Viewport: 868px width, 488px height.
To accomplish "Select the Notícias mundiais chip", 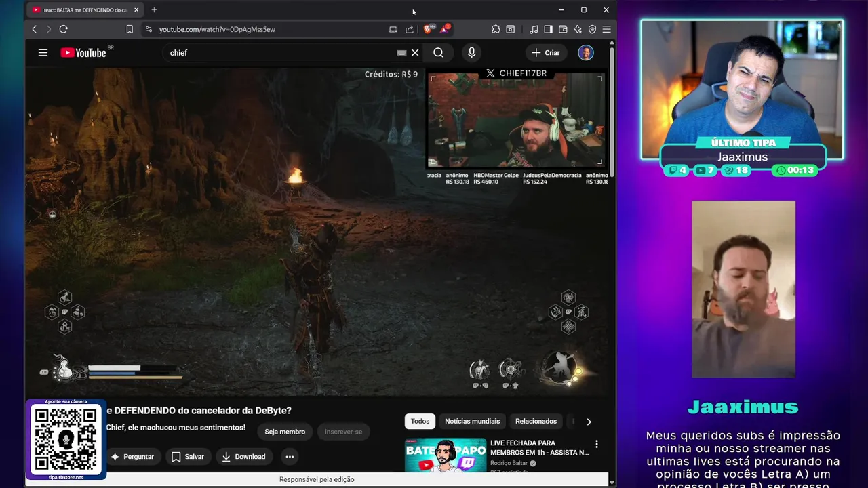I will click(472, 421).
